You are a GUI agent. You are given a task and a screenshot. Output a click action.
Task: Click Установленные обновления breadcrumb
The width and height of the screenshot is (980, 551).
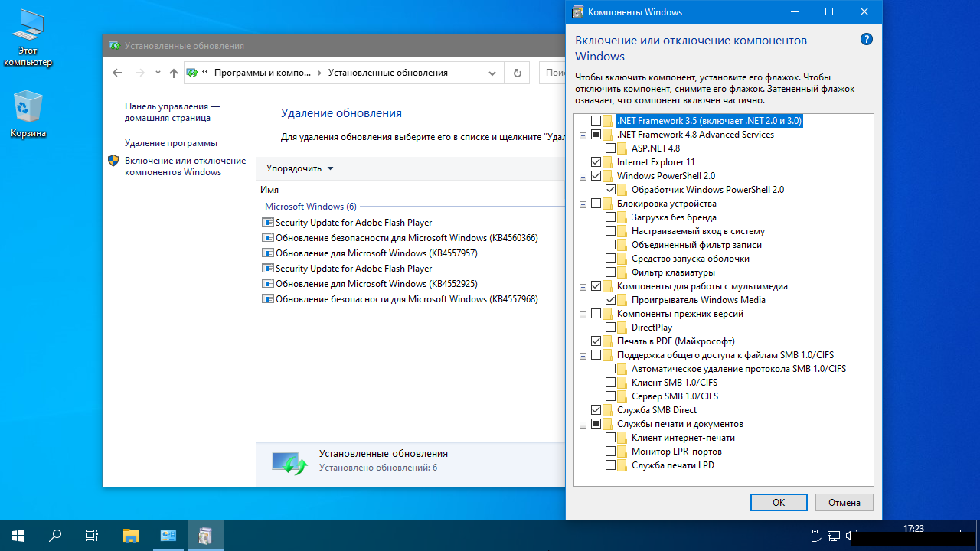pyautogui.click(x=388, y=73)
